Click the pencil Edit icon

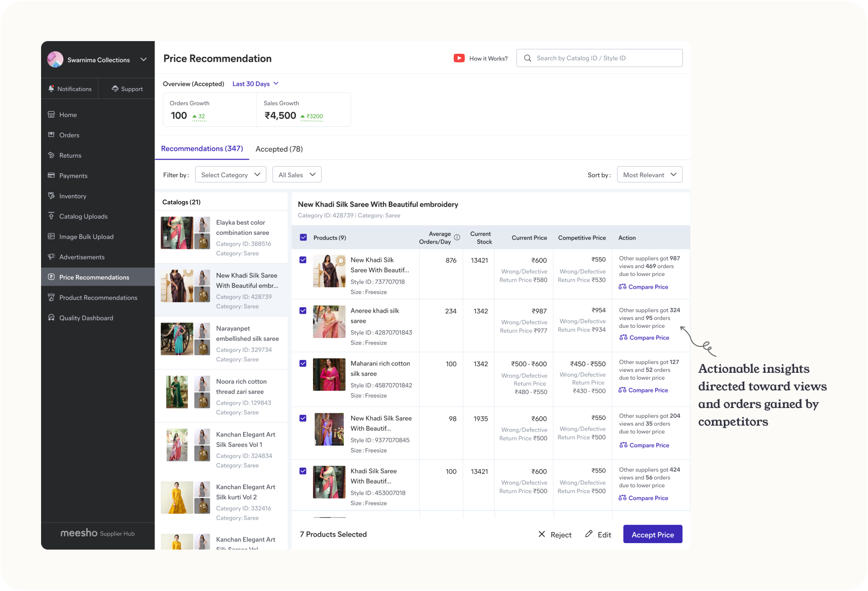point(589,534)
